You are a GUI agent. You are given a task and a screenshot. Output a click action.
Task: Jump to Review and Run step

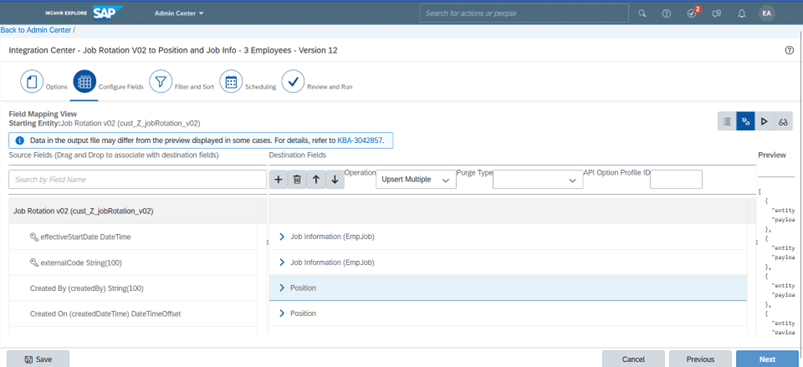tap(293, 82)
